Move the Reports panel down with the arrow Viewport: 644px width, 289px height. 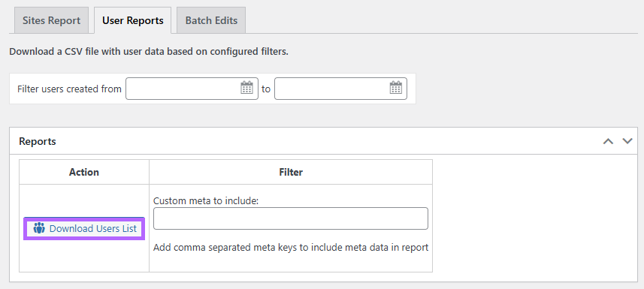[x=627, y=141]
